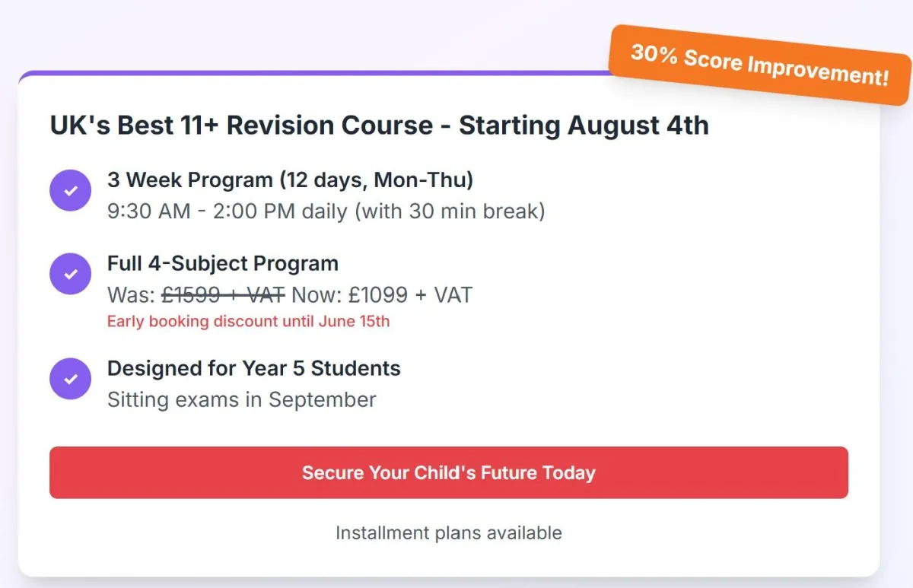Screen dimensions: 913x588
Task: Click the Secure Your Child's Future Today button
Action: click(449, 472)
